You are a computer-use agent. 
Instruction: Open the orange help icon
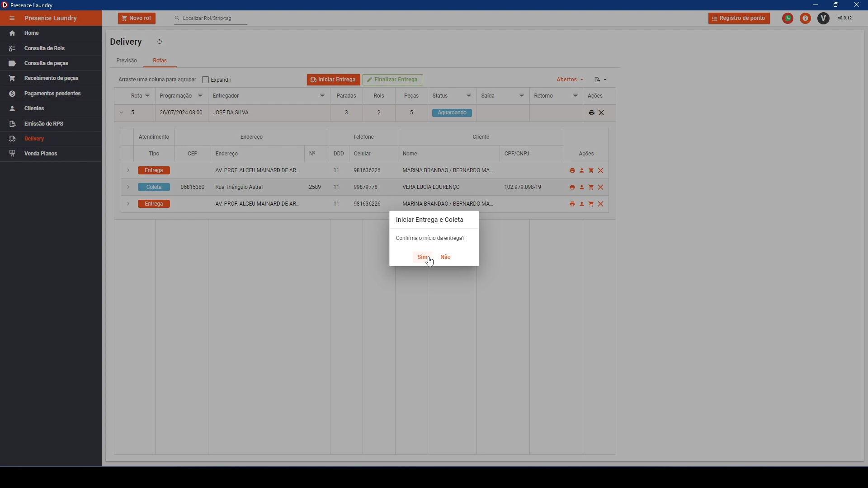pos(806,19)
